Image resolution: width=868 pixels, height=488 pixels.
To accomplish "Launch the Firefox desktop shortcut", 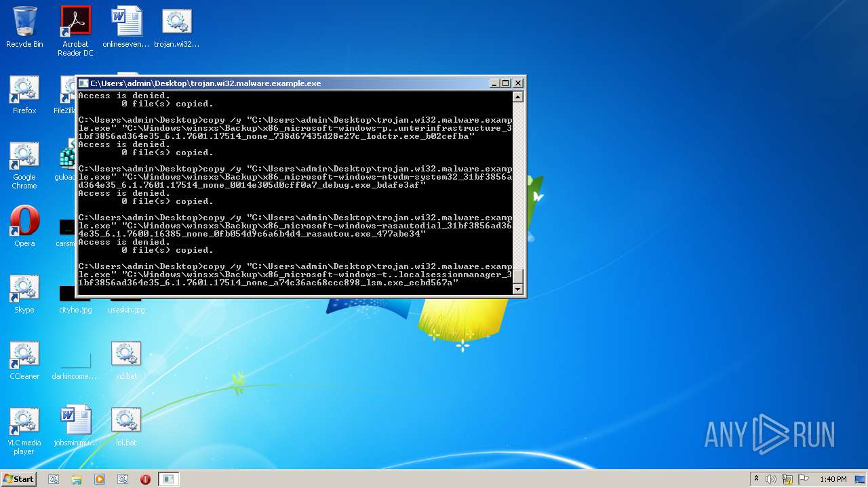I will (24, 94).
